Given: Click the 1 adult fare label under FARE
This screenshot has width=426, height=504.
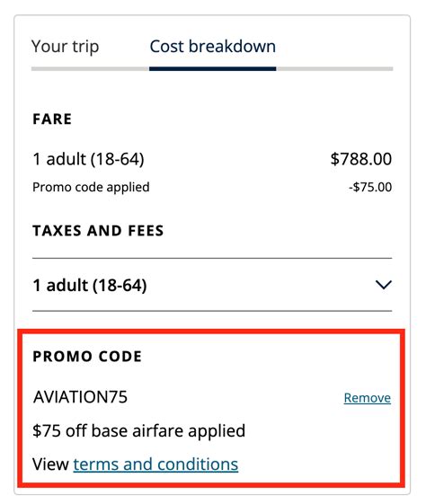Looking at the screenshot, I should [x=88, y=159].
